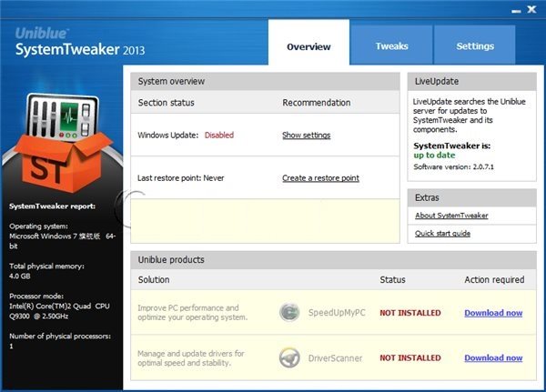Click Download now for DriverScanner
This screenshot has height=392, width=546.
pos(493,357)
